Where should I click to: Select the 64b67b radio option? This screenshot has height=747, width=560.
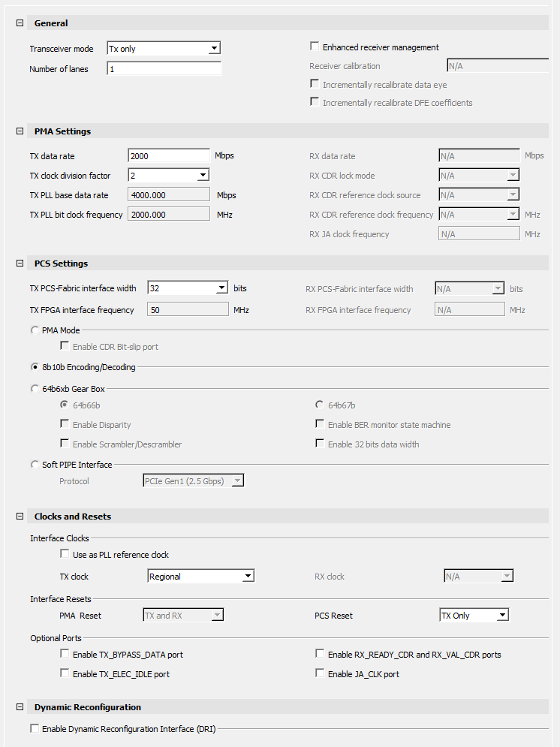pos(320,405)
